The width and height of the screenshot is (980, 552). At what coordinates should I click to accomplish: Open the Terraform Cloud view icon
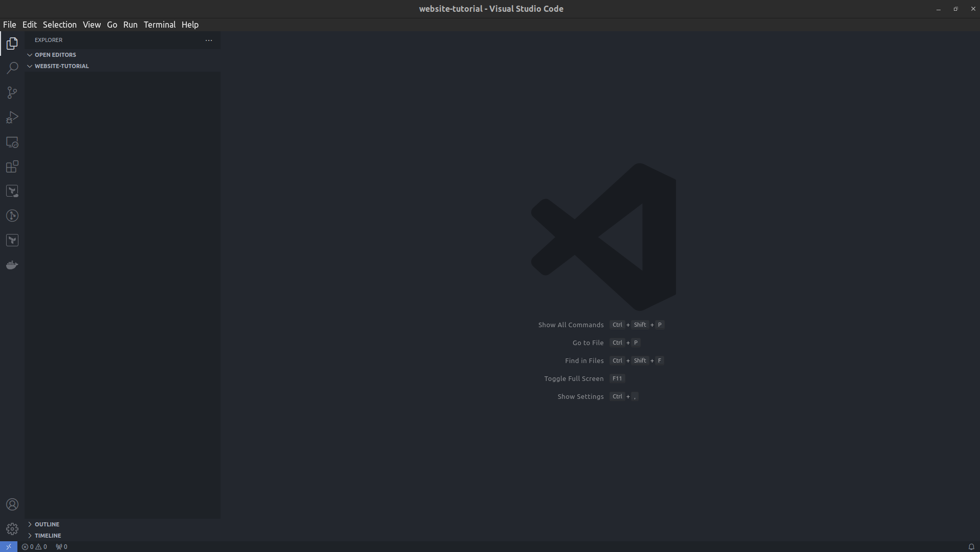pos(12,191)
